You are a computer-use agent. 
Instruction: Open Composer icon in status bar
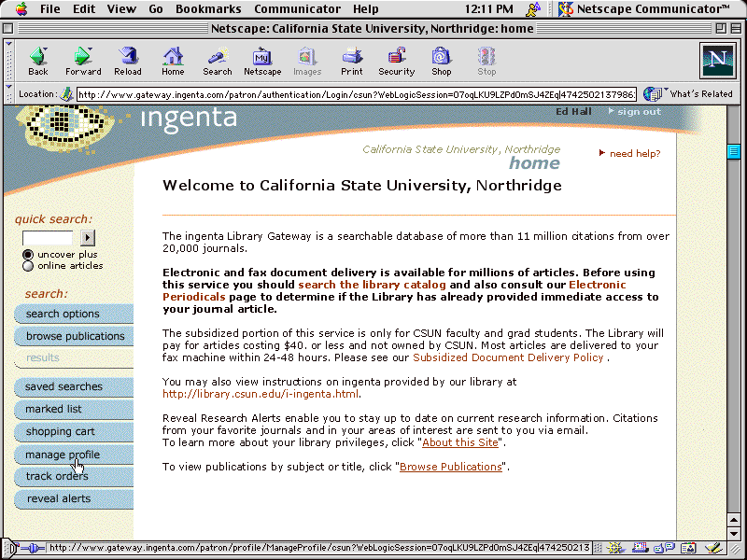pos(713,549)
